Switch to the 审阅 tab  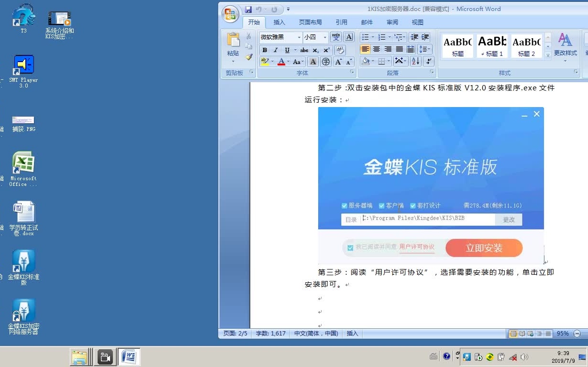click(392, 22)
